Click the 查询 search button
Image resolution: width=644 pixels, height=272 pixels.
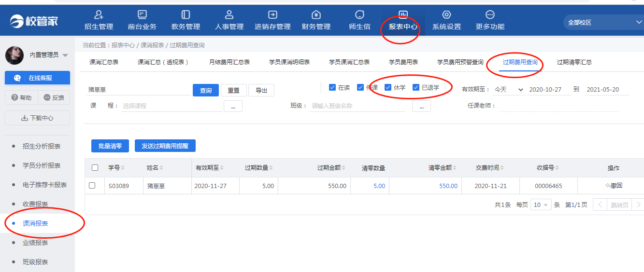click(206, 90)
